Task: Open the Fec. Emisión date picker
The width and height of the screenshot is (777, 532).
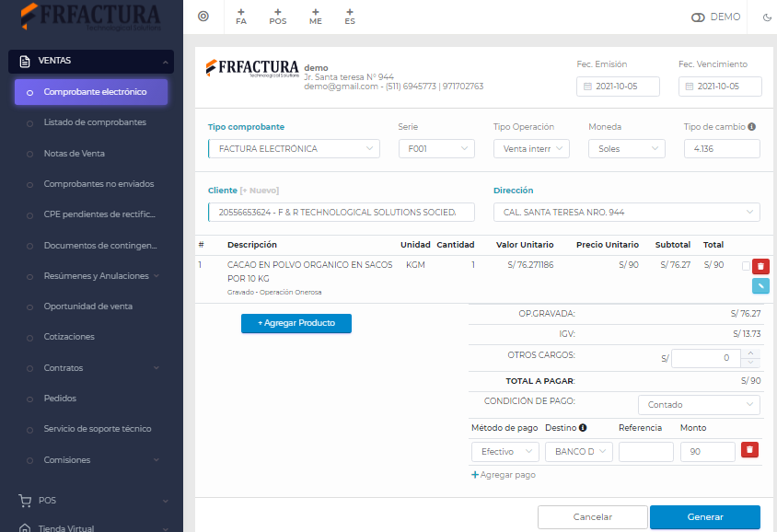Action: point(618,87)
